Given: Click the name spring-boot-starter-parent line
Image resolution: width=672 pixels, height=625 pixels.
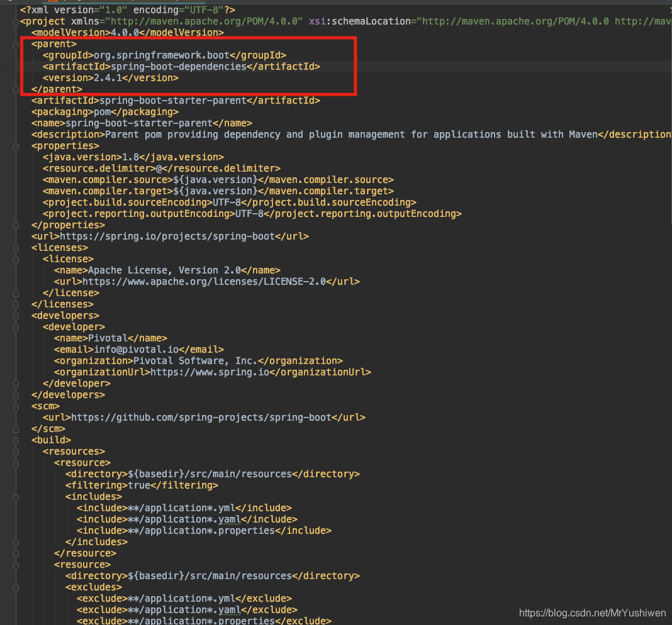Looking at the screenshot, I should [142, 123].
